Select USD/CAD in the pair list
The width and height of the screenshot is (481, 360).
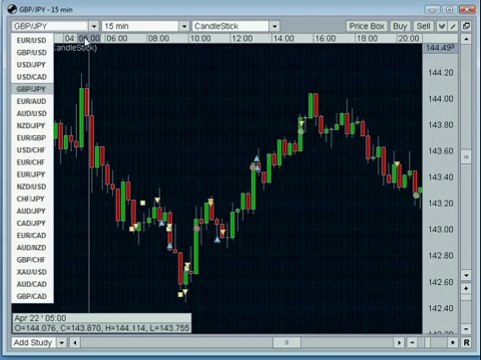[32, 77]
